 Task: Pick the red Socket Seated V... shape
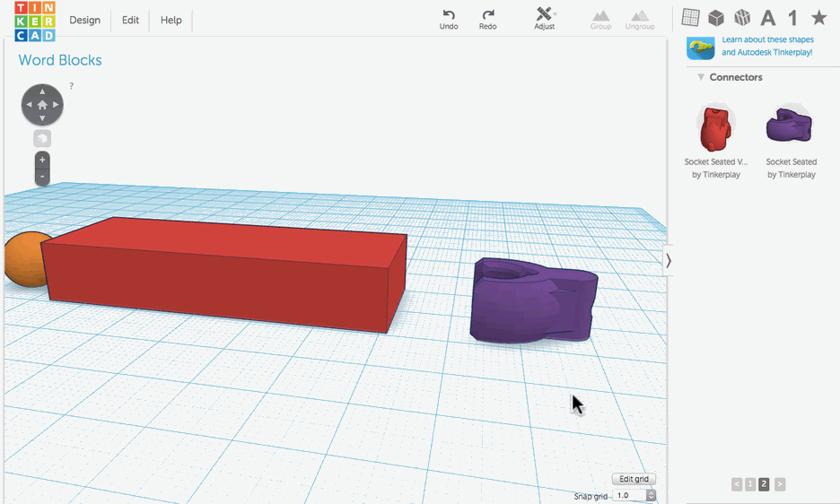click(716, 128)
